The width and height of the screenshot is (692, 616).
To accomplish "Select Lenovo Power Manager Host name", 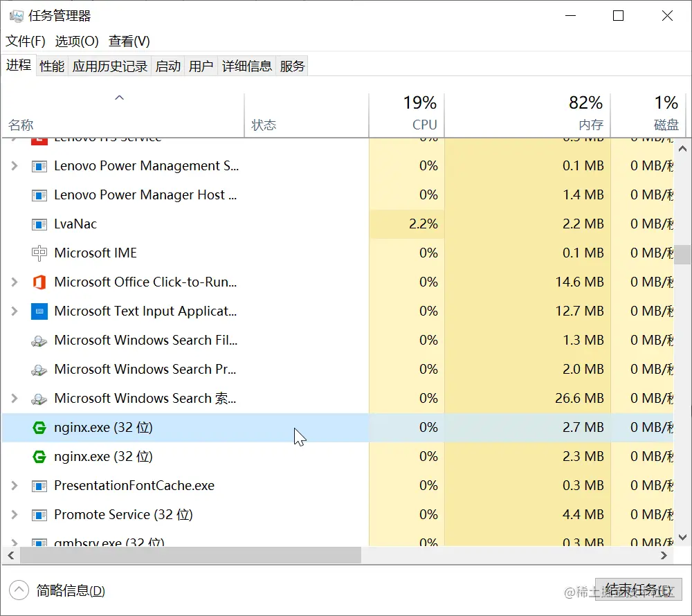I will 145,194.
